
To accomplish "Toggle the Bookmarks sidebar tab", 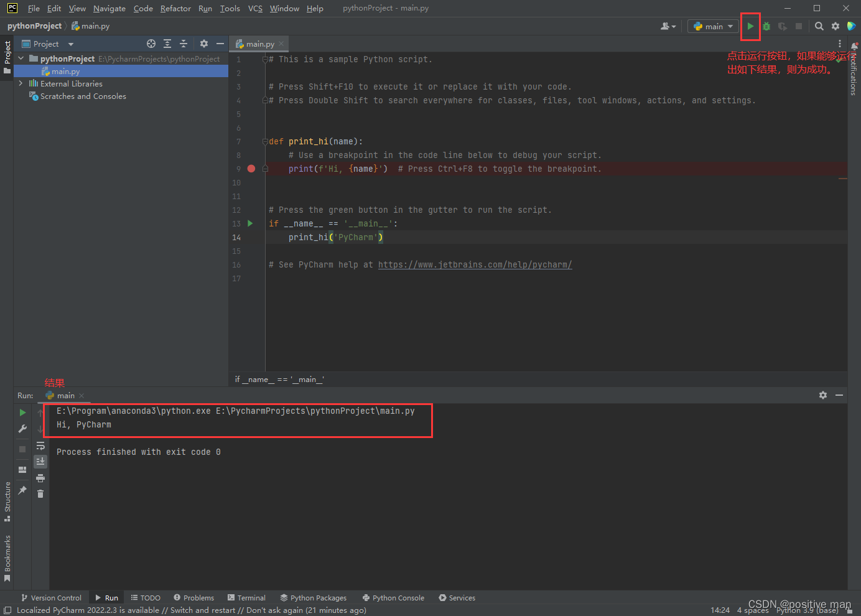I will pos(7,558).
